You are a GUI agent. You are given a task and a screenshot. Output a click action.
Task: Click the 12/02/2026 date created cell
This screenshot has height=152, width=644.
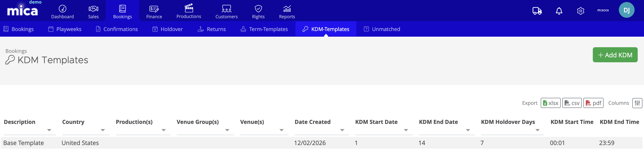[310, 143]
